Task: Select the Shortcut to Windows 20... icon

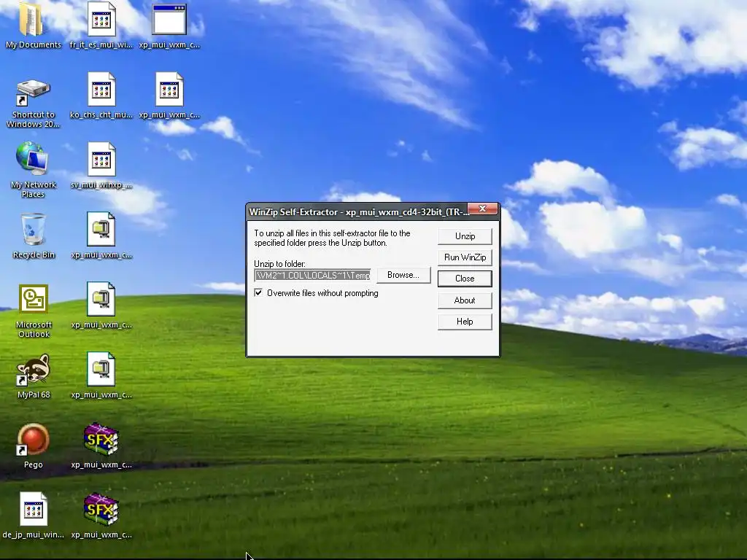Action: point(33,93)
